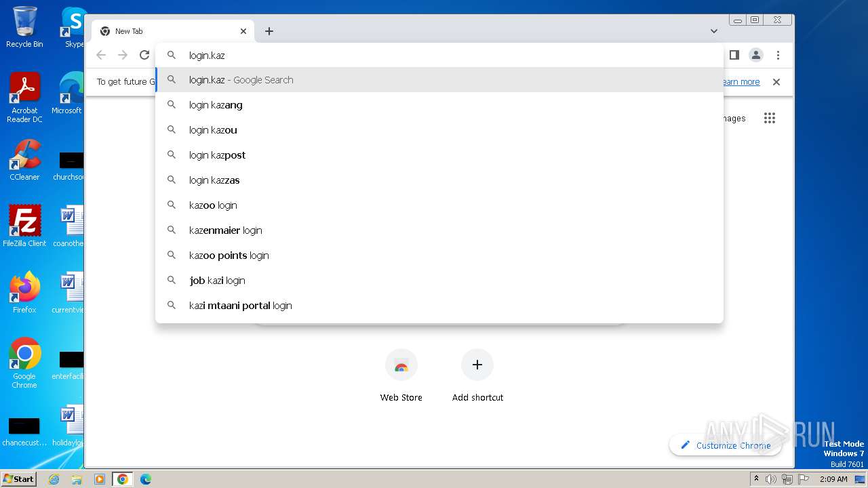Screen dimensions: 868x488
Task: Open the side panel icon
Action: (x=734, y=55)
